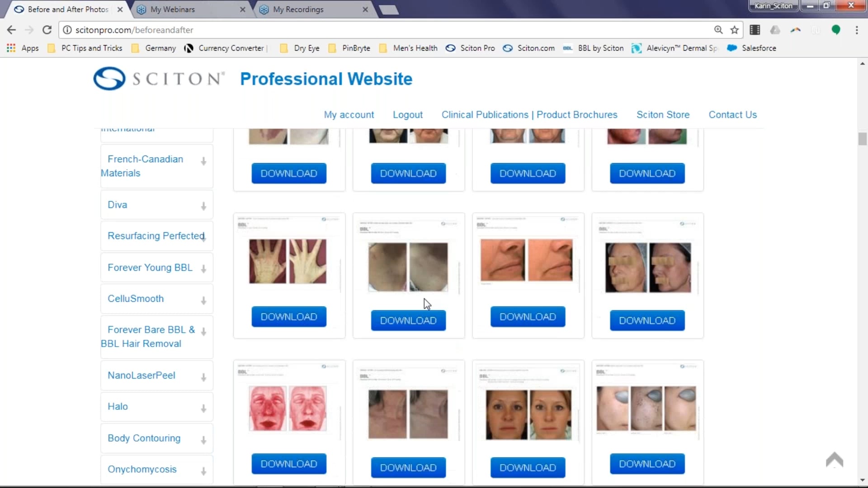Click the bookmark star icon in address bar
This screenshot has width=868, height=488.
click(735, 30)
